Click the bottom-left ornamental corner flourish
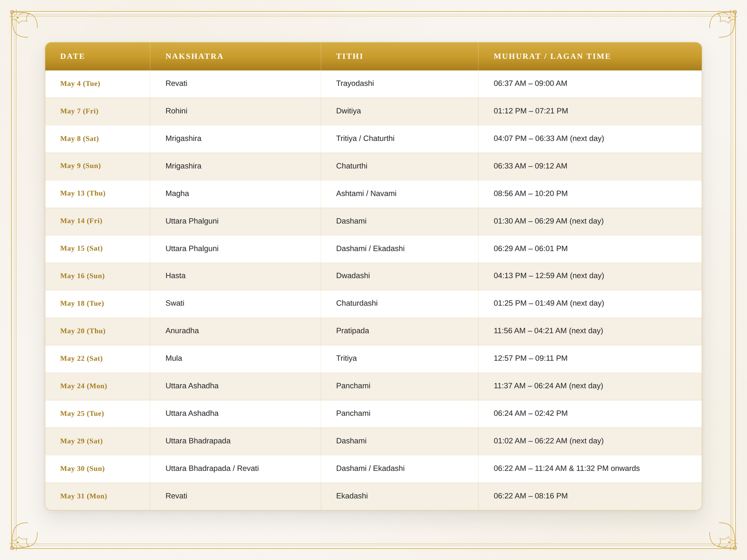The image size is (747, 560). click(x=24, y=536)
